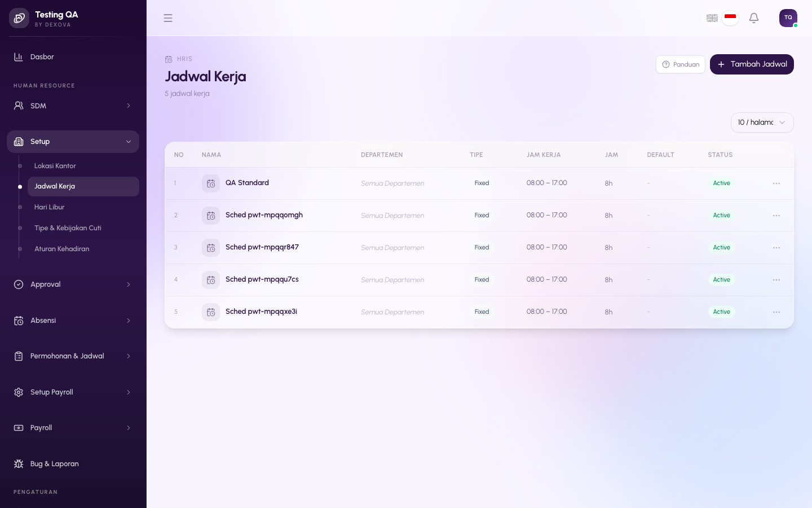Toggle the hamburger sidebar menu
The height and width of the screenshot is (508, 812).
click(168, 18)
